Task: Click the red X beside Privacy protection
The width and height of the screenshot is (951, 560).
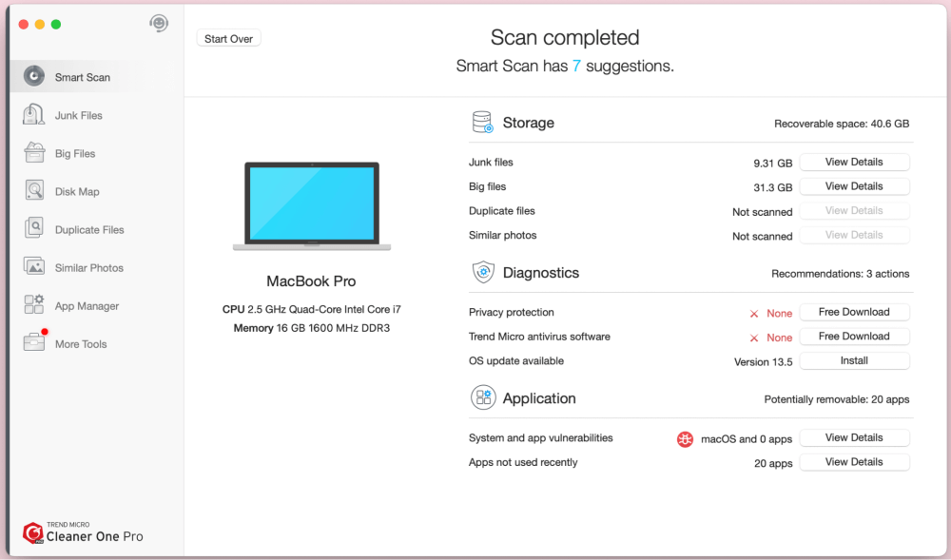Action: click(754, 314)
